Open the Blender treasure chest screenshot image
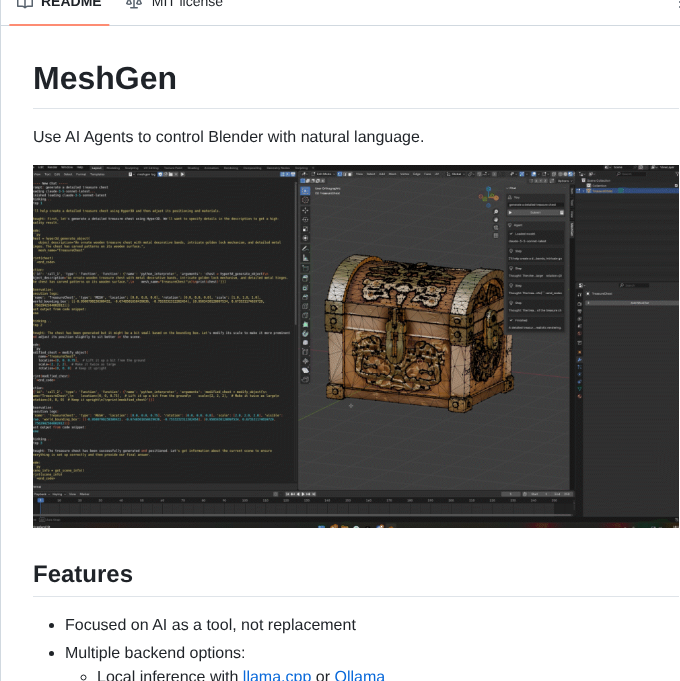 [356, 346]
